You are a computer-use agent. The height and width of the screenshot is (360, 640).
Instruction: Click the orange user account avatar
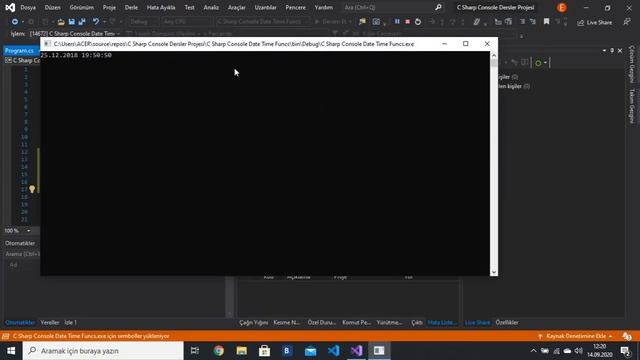point(562,7)
